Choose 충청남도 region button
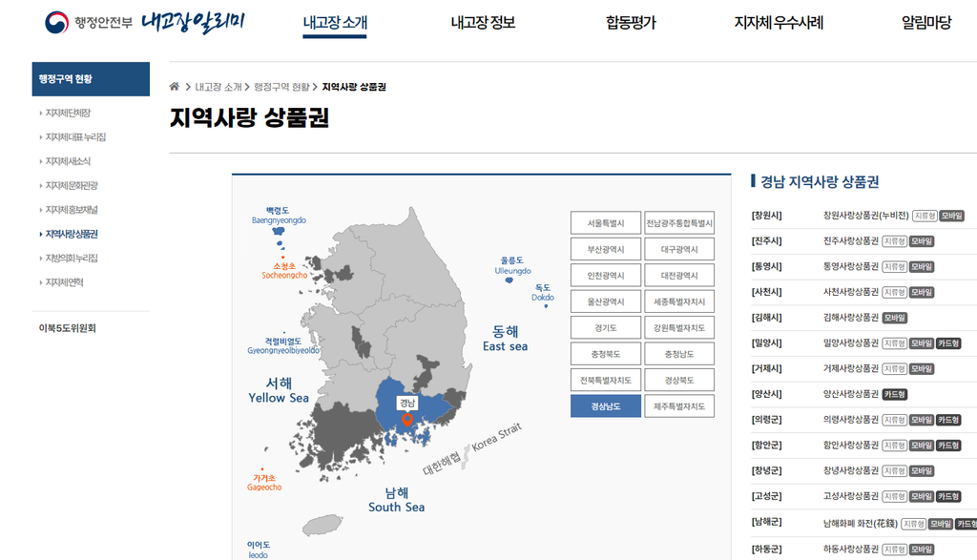 tap(679, 354)
